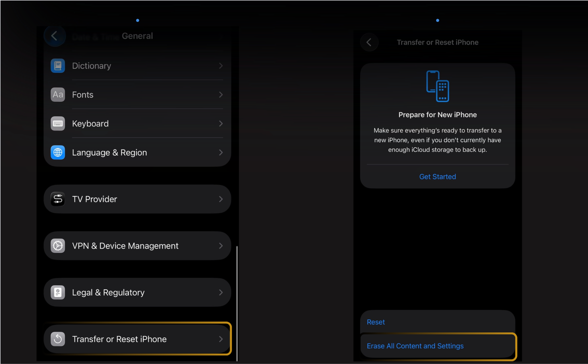
Task: Select the TV Provider icon
Action: click(57, 199)
